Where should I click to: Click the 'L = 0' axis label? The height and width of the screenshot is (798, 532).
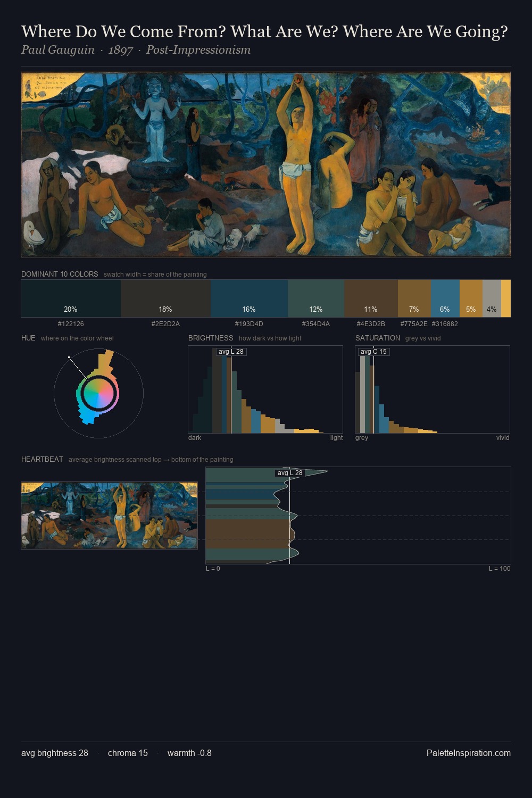213,569
